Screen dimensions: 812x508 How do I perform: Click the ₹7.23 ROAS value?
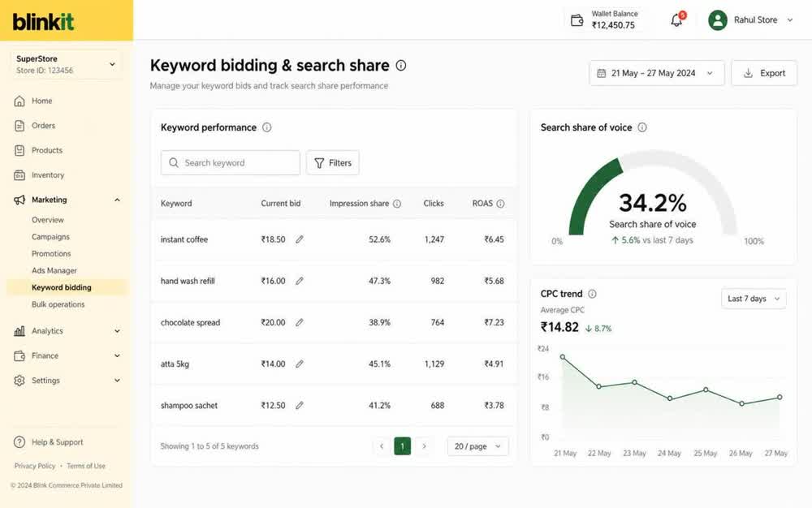[x=494, y=322]
